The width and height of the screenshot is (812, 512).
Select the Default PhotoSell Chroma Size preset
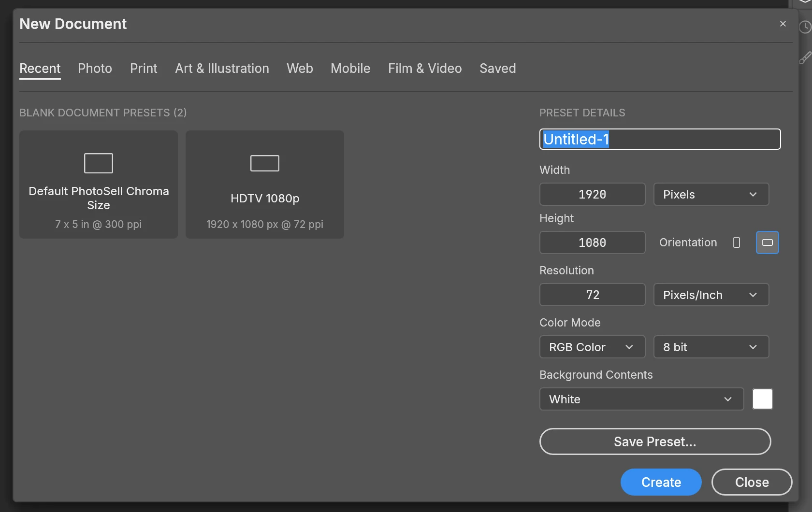coord(99,185)
